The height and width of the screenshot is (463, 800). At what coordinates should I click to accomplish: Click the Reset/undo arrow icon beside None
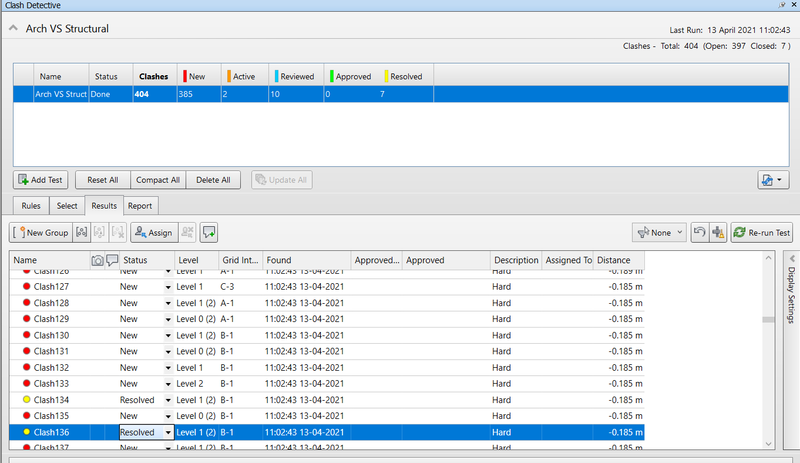pyautogui.click(x=699, y=232)
